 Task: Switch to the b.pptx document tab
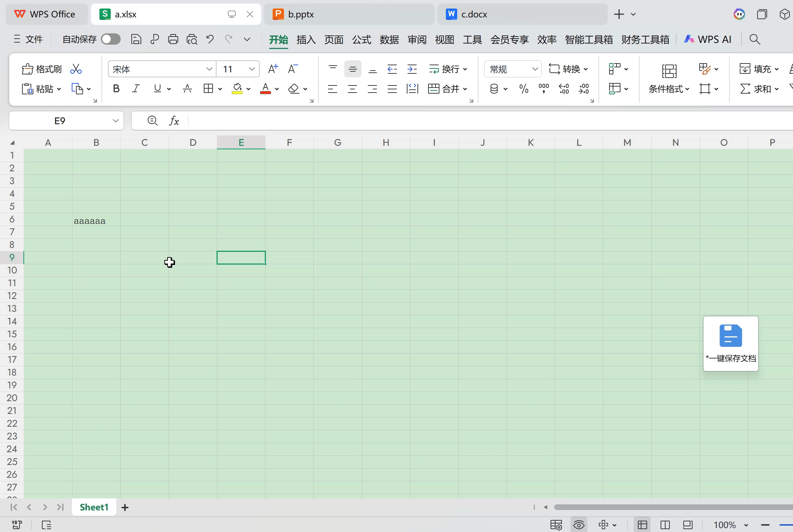[x=301, y=15]
